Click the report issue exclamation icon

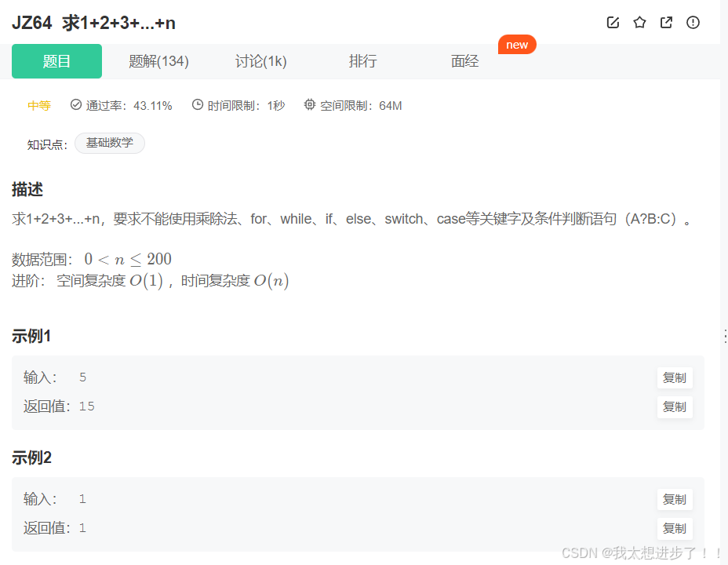click(693, 22)
